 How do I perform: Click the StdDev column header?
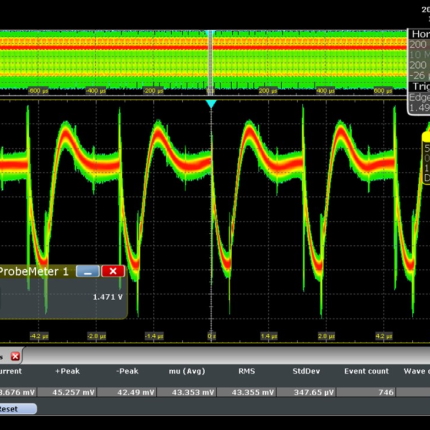pyautogui.click(x=306, y=371)
